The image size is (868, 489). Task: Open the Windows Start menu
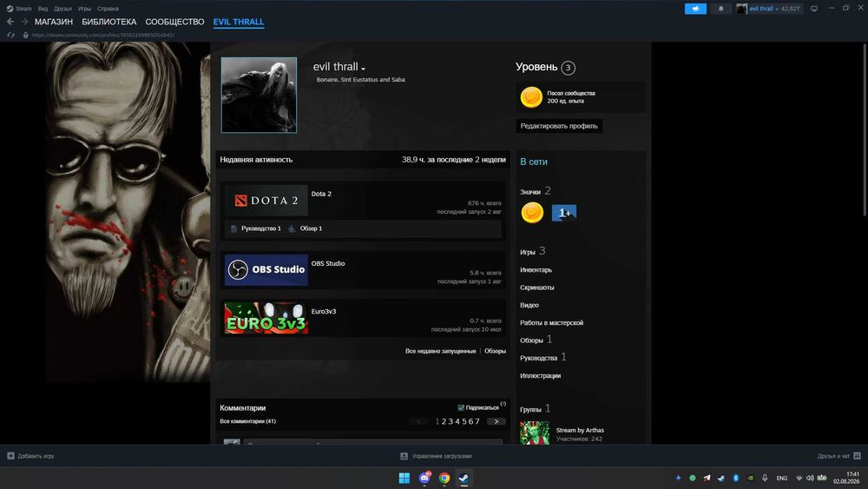(x=404, y=478)
